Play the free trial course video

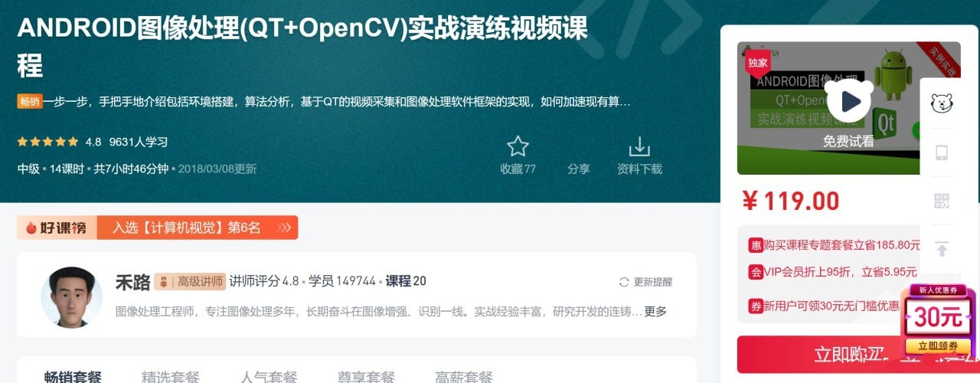tap(848, 101)
